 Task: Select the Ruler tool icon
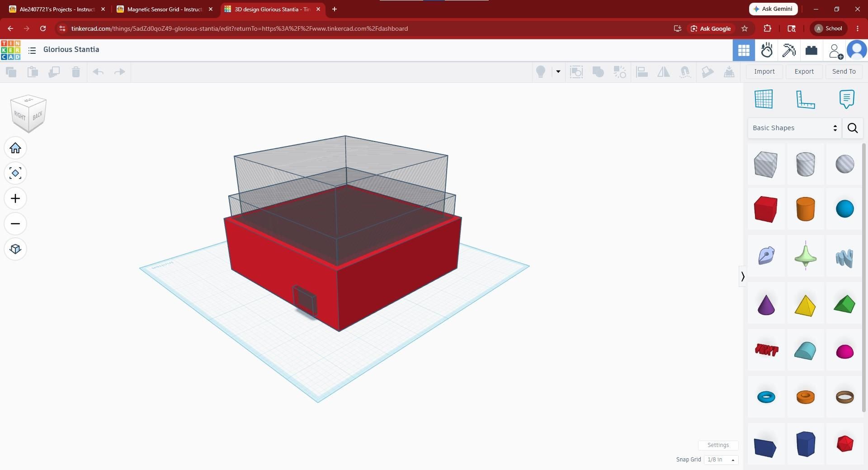click(x=805, y=99)
